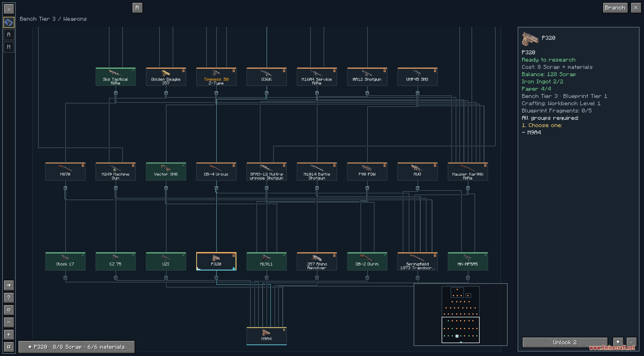Select the UMP45 SMG node

point(417,77)
